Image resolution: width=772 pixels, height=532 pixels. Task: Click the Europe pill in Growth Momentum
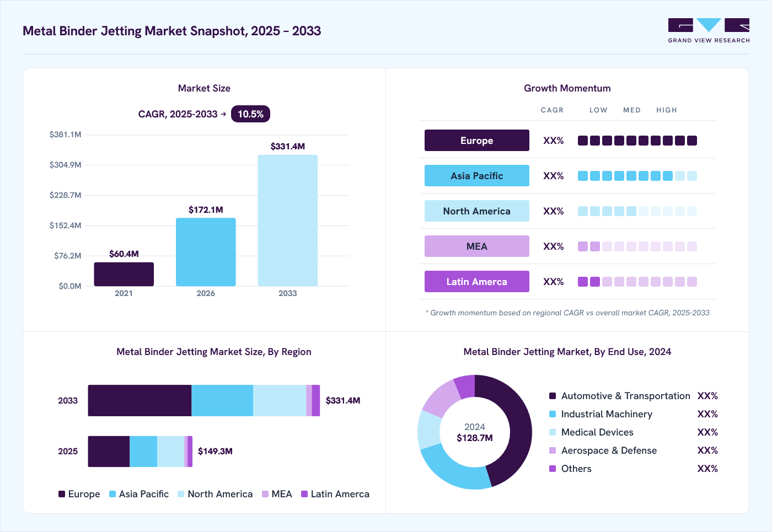tap(477, 141)
